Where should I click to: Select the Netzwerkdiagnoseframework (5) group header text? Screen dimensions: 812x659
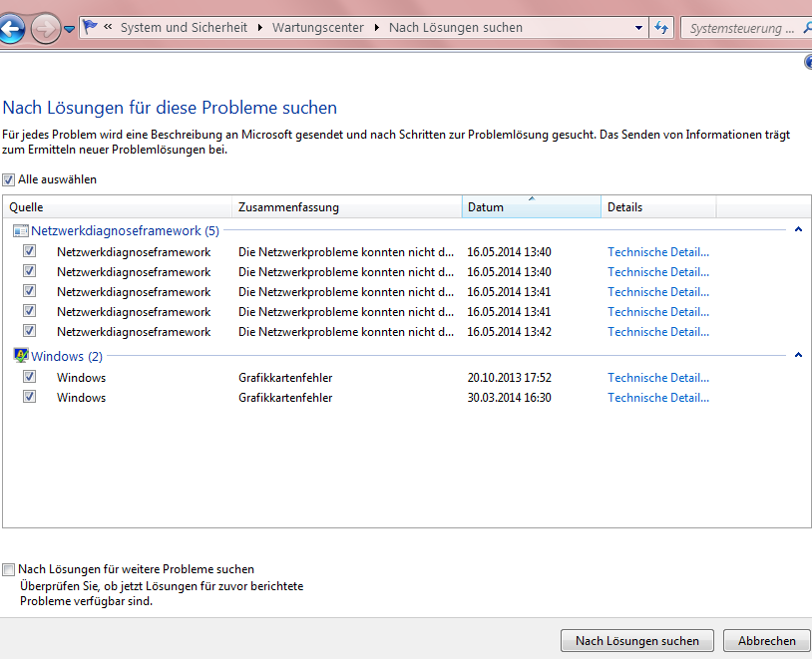pos(125,231)
